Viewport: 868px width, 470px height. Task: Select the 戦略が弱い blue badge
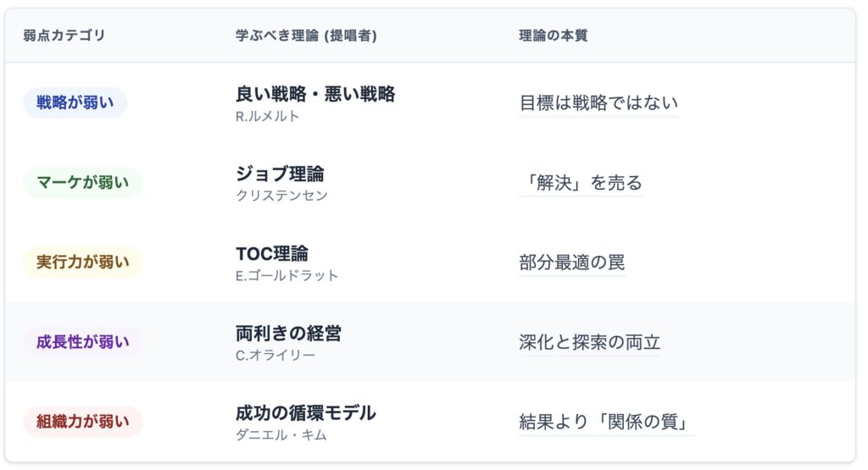point(75,103)
